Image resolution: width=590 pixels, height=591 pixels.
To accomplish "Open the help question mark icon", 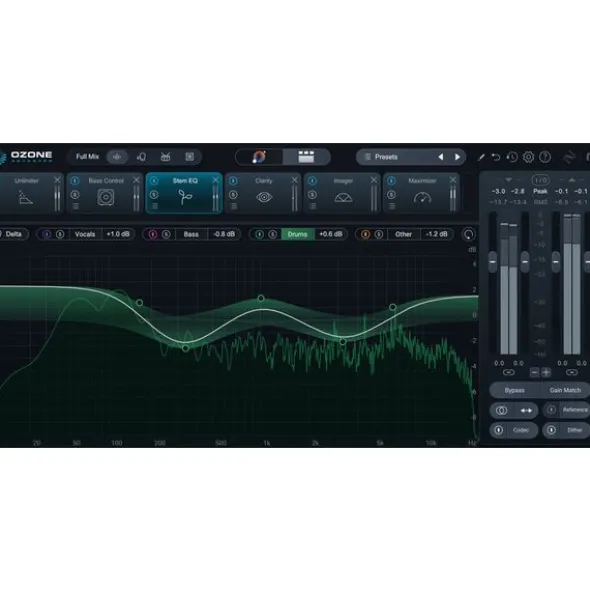I will pos(545,157).
